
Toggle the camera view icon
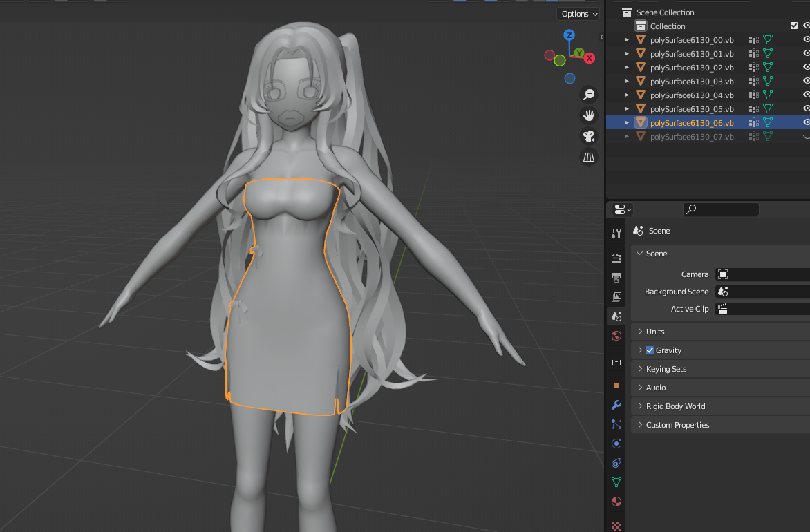[x=588, y=136]
